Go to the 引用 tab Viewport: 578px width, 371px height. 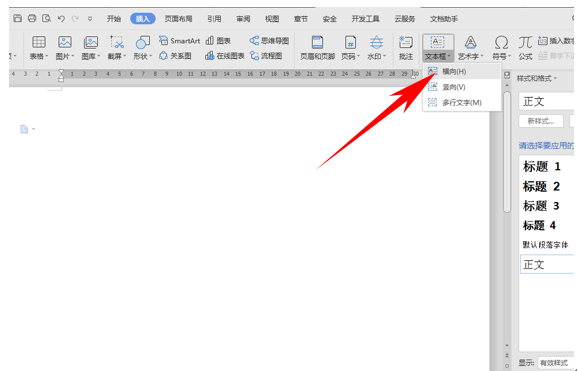click(214, 19)
